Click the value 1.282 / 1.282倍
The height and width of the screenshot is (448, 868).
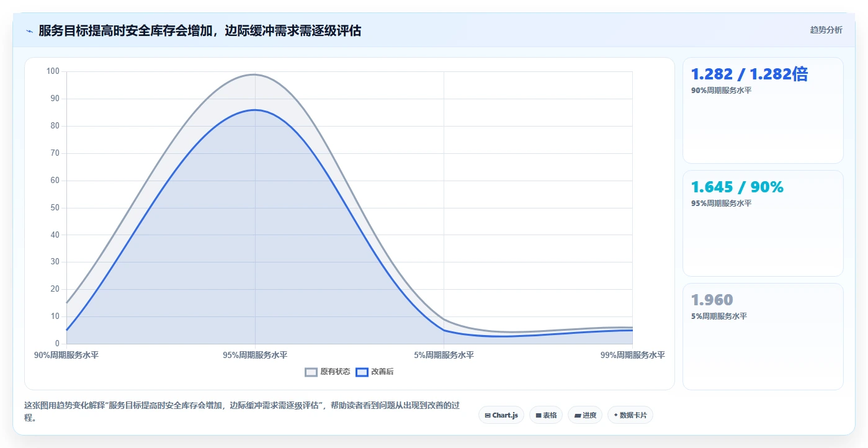click(749, 74)
